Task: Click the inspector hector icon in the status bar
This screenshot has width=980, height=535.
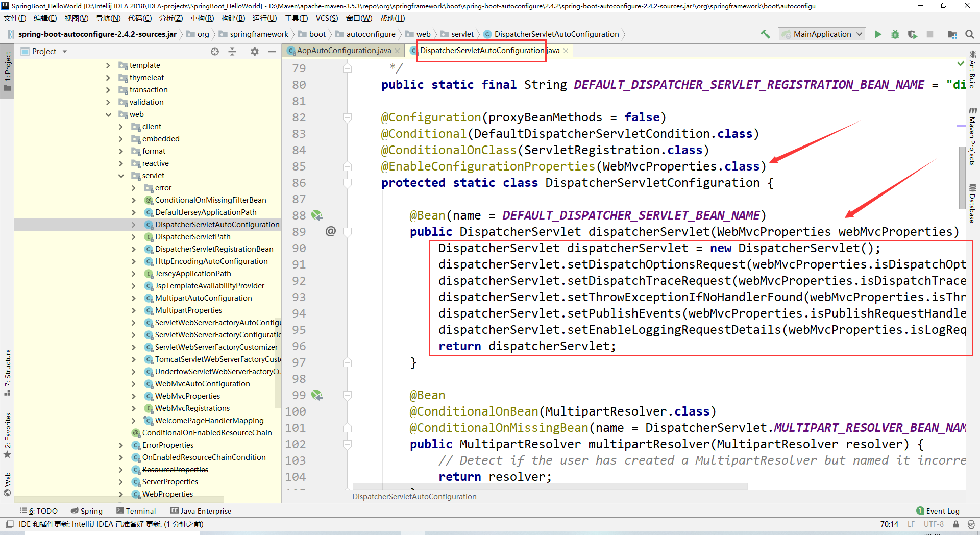Action: tap(971, 524)
